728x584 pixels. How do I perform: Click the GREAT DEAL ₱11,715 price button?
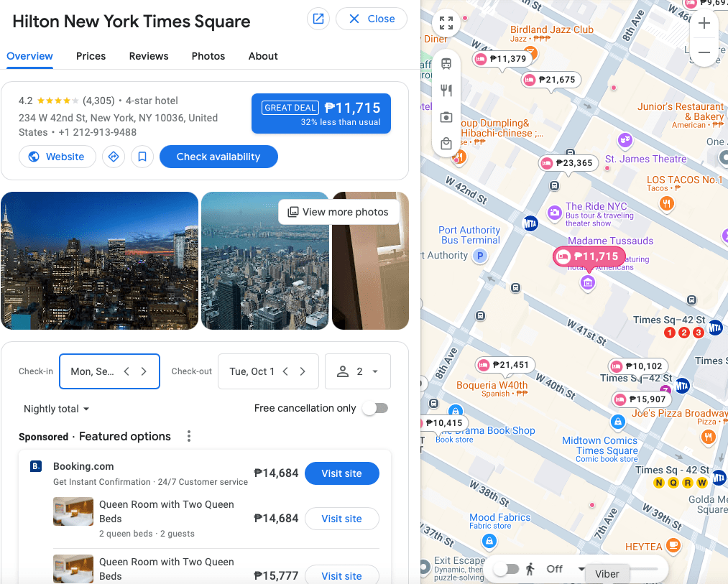point(321,113)
